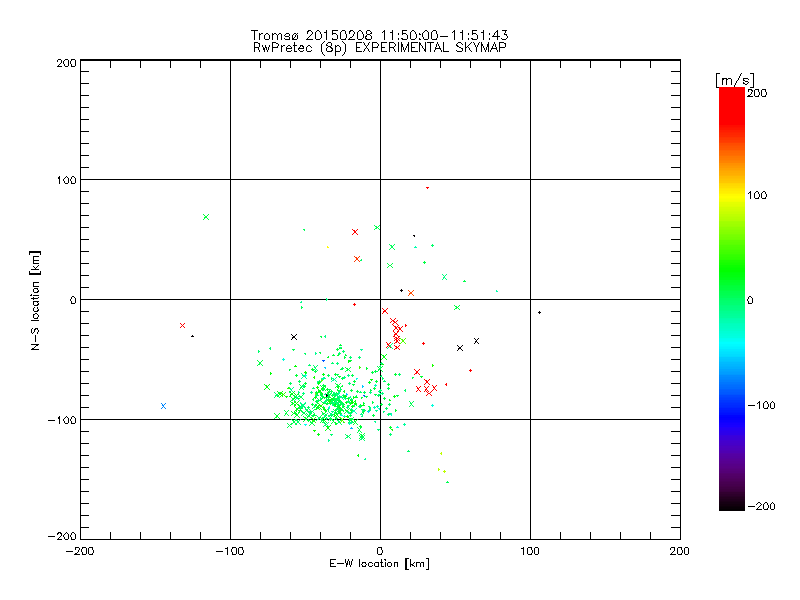Click the colorbar label '200' at top

coord(757,93)
